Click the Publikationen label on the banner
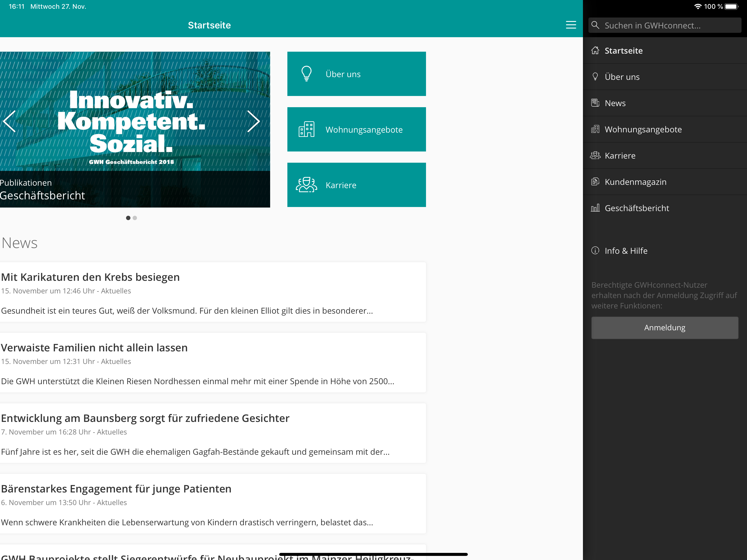Screen dimensions: 747x560 pyautogui.click(x=26, y=183)
